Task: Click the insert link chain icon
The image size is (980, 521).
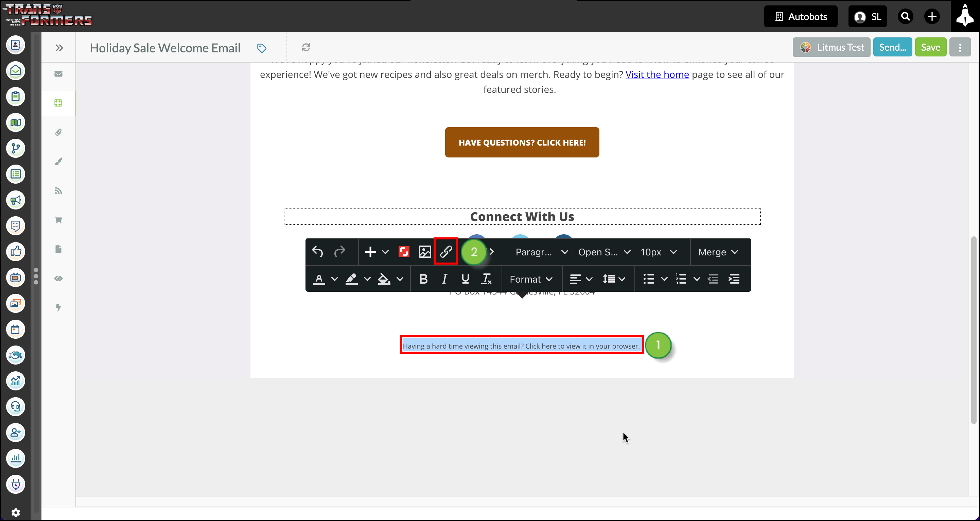Action: pyautogui.click(x=445, y=252)
